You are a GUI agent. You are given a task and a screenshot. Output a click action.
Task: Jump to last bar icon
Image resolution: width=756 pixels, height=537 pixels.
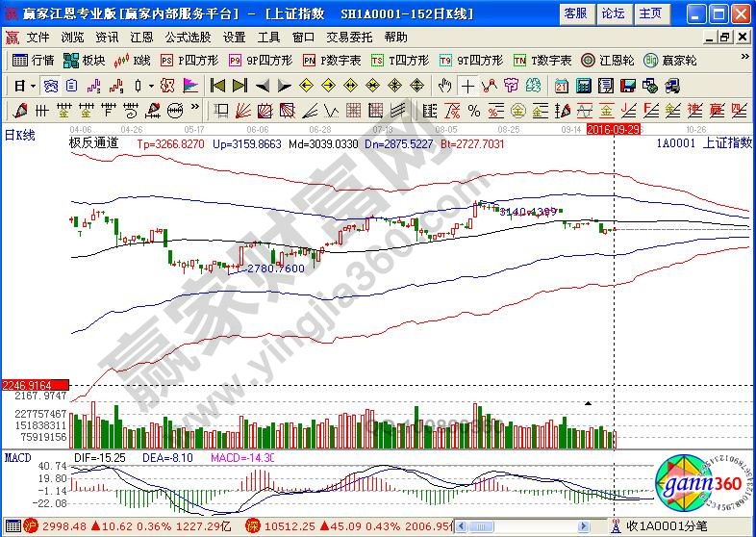coord(239,87)
